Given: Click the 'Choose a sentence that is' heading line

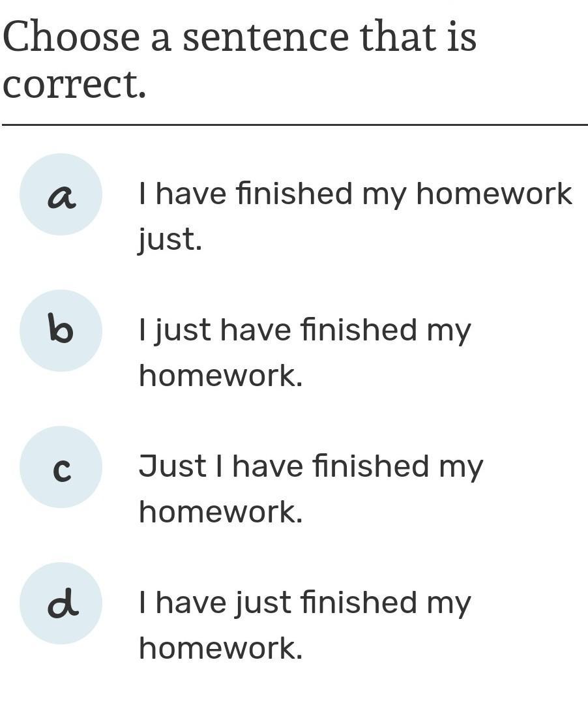Looking at the screenshot, I should (240, 37).
